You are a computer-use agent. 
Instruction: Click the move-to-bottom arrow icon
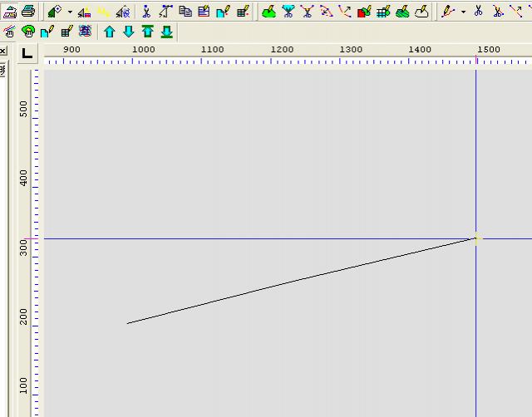tap(166, 32)
